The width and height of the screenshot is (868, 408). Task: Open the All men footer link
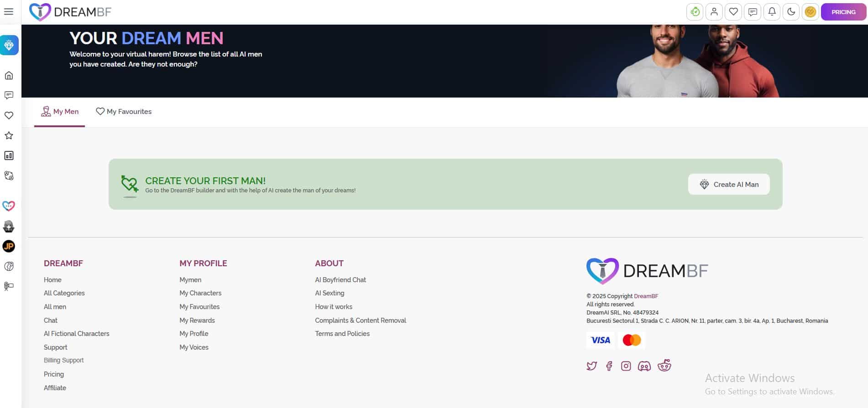(x=55, y=307)
